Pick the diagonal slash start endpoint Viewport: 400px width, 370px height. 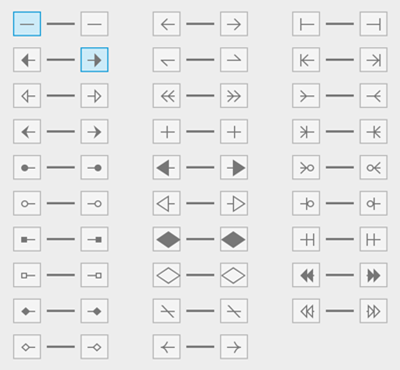(x=167, y=311)
